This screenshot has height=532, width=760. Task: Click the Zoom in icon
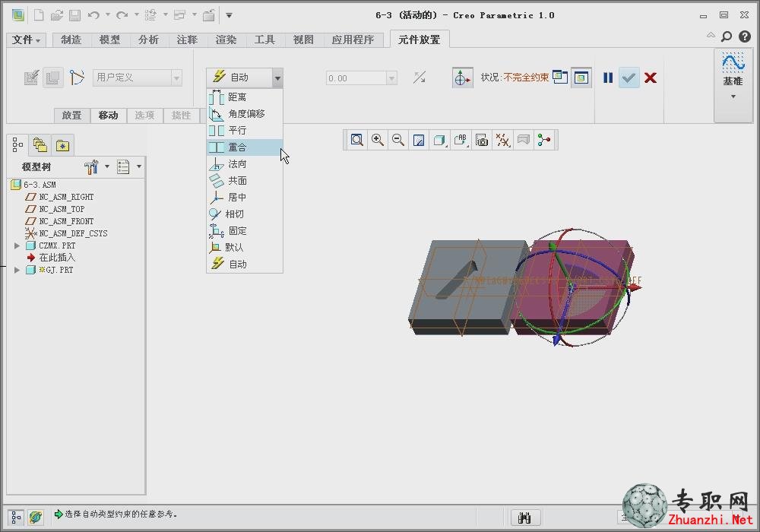pyautogui.click(x=378, y=140)
